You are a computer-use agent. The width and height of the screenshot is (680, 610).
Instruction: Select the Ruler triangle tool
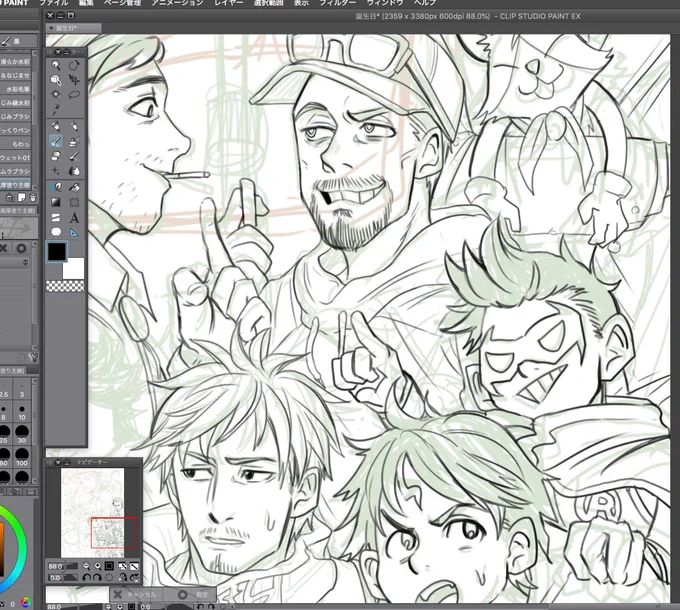click(x=74, y=232)
